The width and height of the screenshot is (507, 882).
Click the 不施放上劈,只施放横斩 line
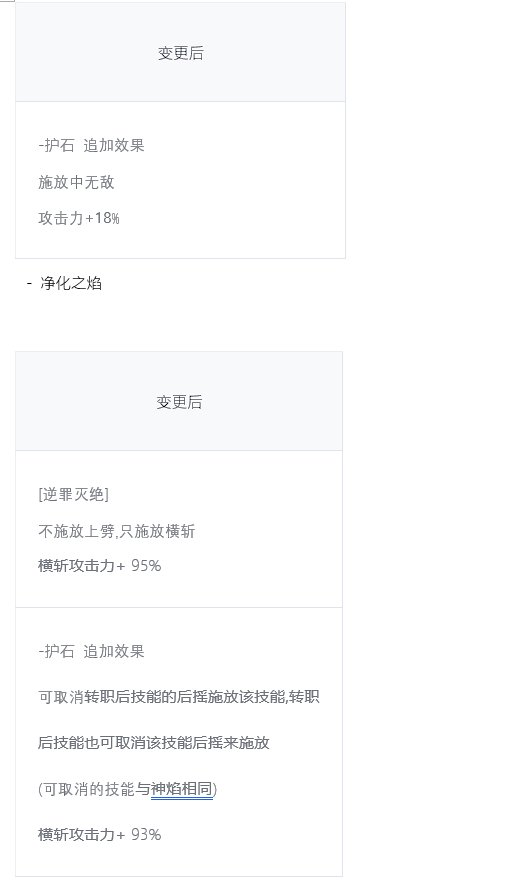click(x=116, y=531)
